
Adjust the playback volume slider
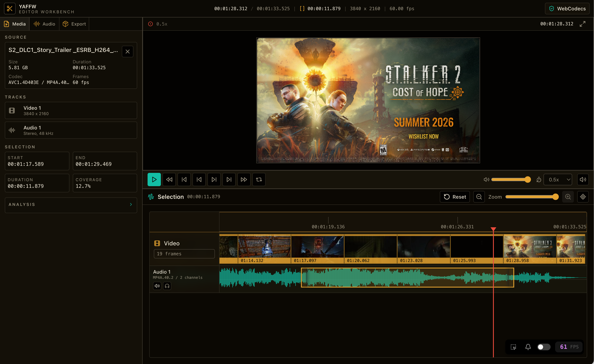click(511, 179)
